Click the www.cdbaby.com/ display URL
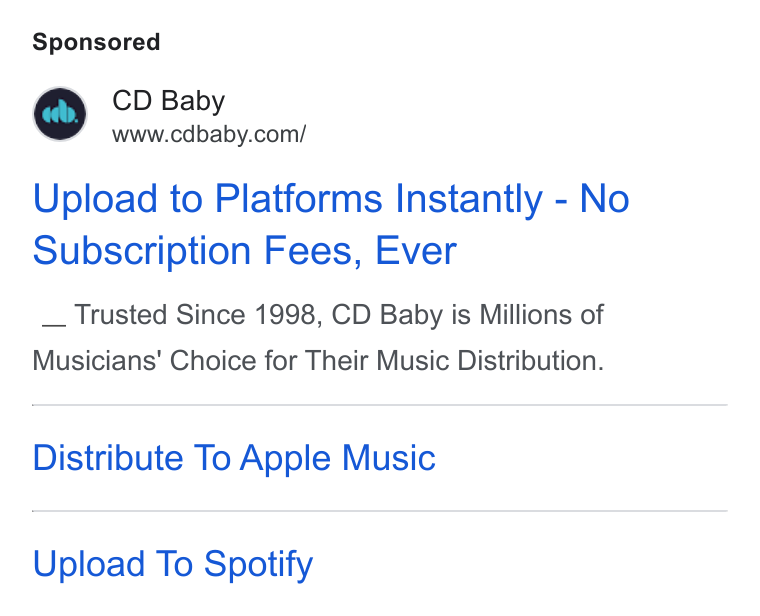 (x=209, y=134)
